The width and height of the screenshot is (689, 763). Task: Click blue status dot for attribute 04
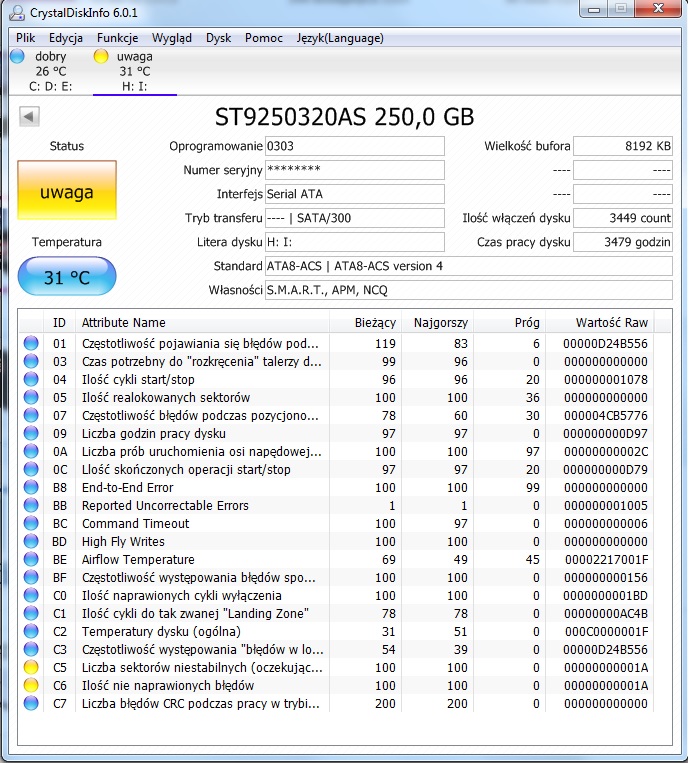coord(31,379)
